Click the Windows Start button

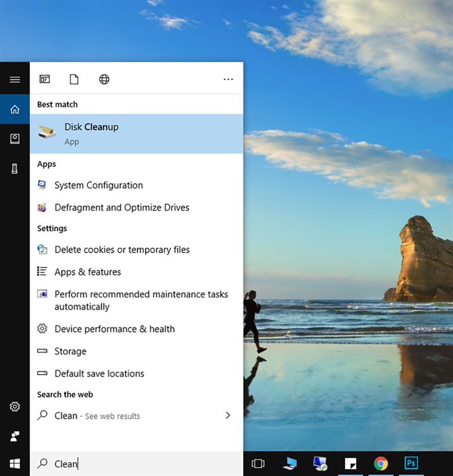(x=15, y=464)
